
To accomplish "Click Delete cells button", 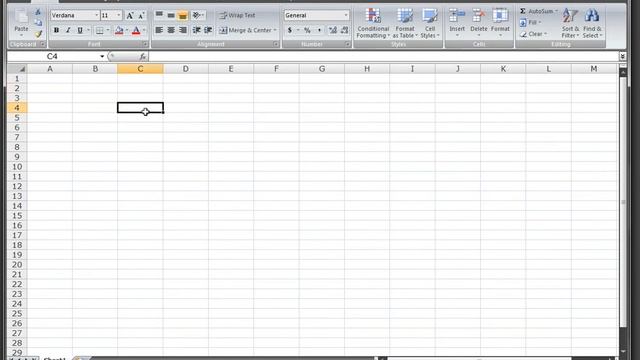I will tap(479, 22).
